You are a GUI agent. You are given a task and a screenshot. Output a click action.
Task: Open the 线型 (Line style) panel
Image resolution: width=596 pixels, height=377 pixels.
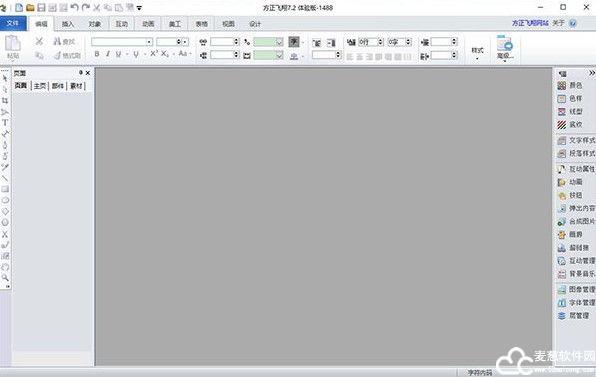click(x=570, y=112)
